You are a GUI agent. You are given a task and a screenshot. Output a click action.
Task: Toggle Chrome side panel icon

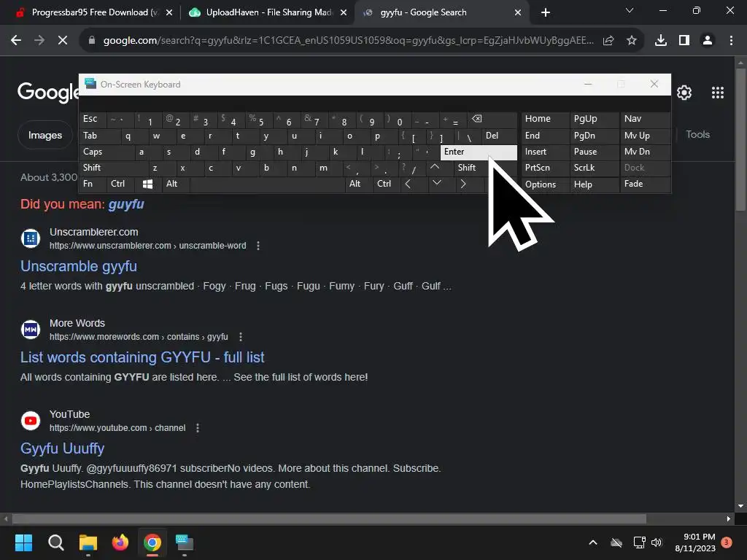click(x=684, y=41)
